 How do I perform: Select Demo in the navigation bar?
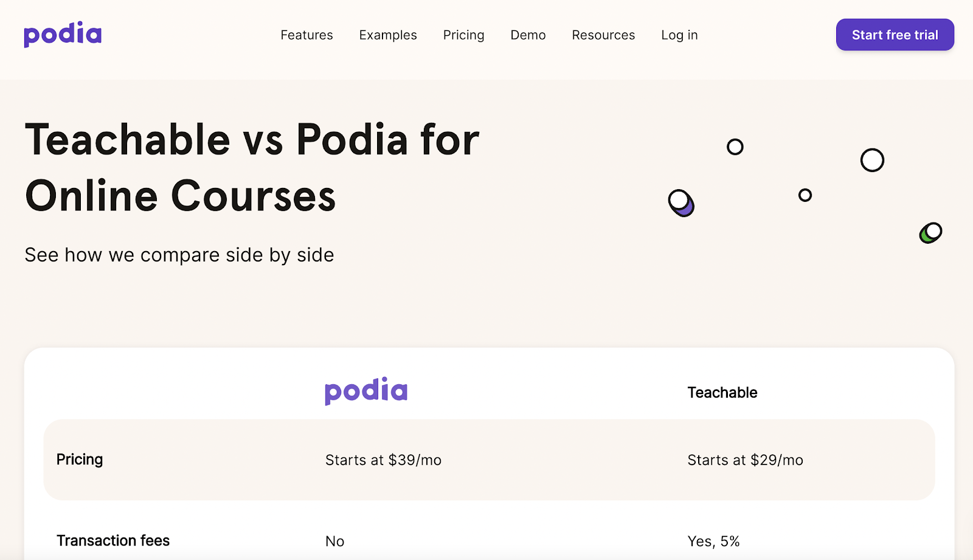tap(528, 35)
